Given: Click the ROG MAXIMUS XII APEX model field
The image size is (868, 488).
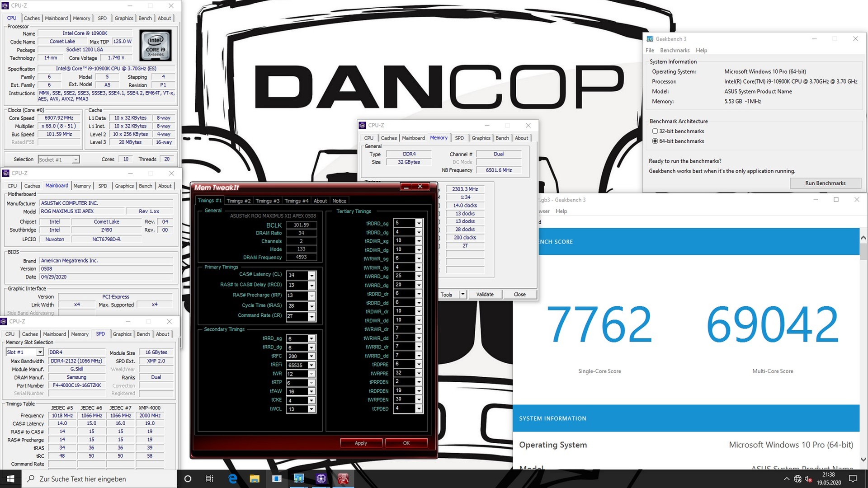Looking at the screenshot, I should pyautogui.click(x=82, y=211).
